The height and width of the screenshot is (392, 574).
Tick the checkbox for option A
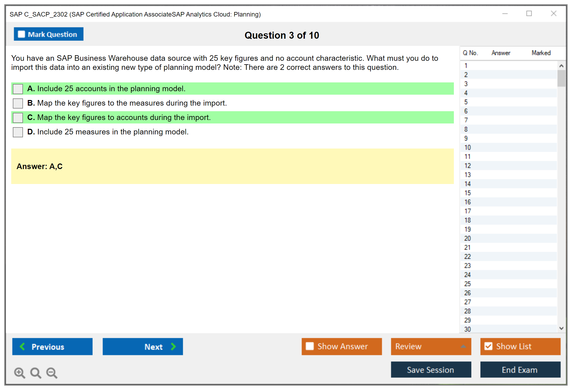(x=18, y=89)
